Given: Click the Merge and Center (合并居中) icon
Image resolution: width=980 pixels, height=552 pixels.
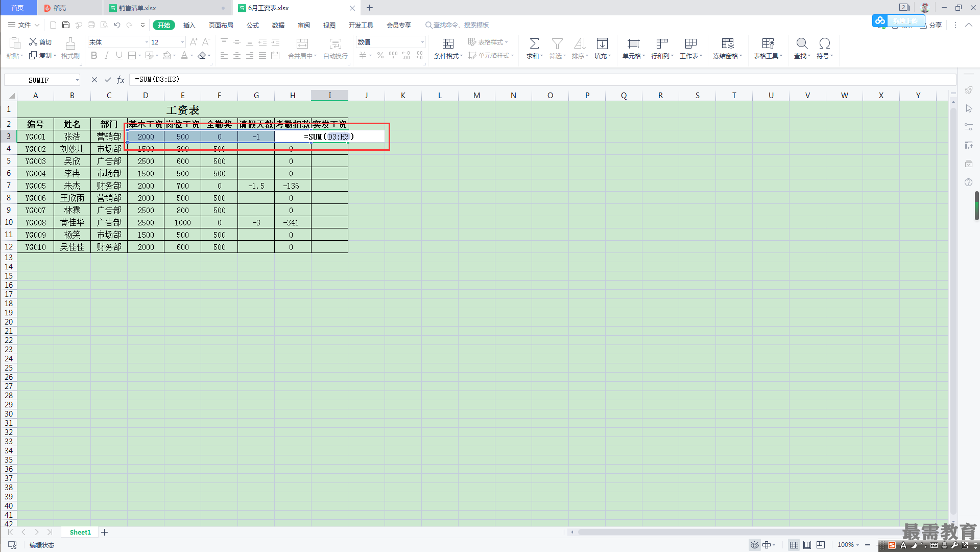Looking at the screenshot, I should click(302, 43).
